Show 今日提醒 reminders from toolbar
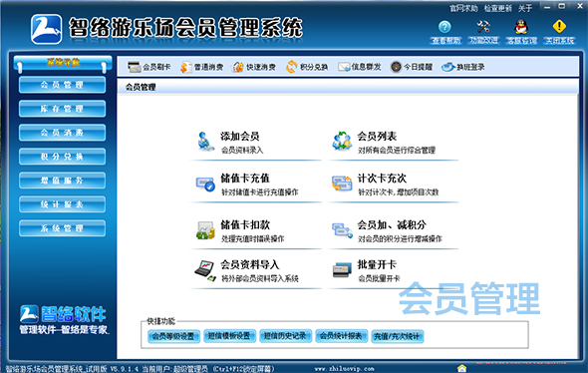 tap(412, 67)
